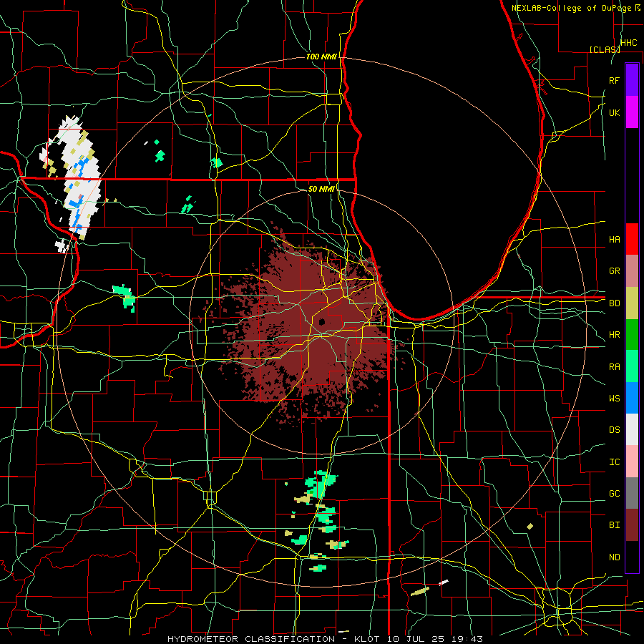
Task: Click the ND legend label
Action: 614,557
